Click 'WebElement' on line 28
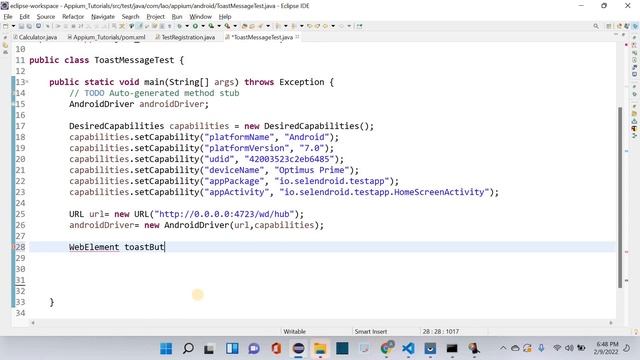 pyautogui.click(x=94, y=247)
